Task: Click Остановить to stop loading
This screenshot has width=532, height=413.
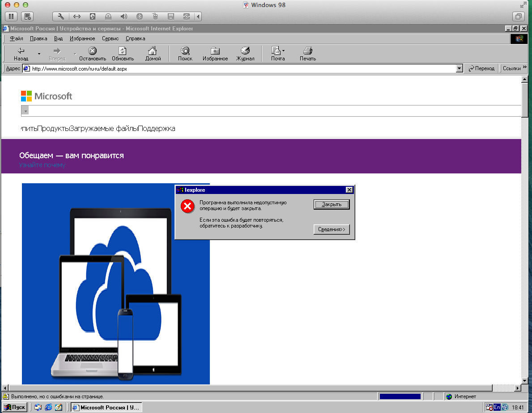Action: tap(93, 54)
